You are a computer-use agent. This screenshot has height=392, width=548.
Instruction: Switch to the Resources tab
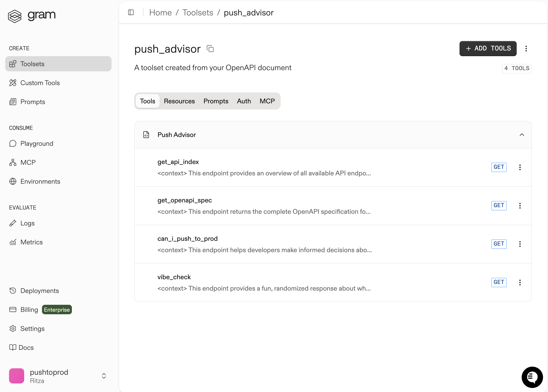point(179,101)
